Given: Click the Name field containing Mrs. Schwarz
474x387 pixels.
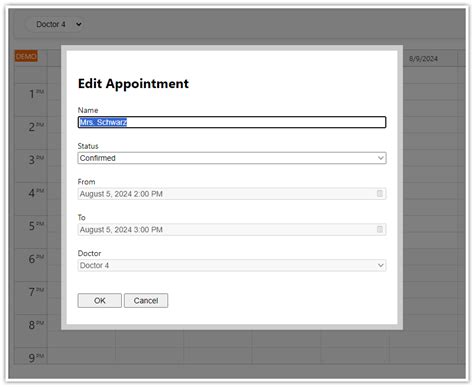Looking at the screenshot, I should pyautogui.click(x=232, y=122).
